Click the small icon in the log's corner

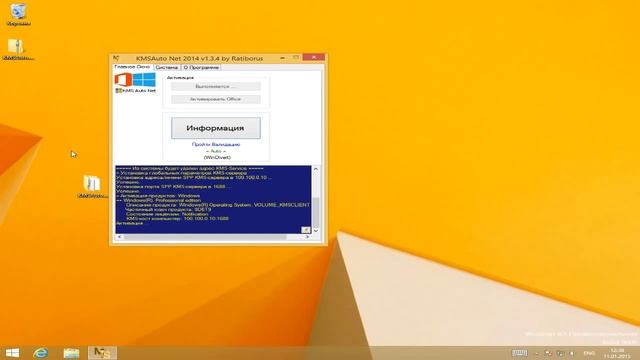[305, 230]
